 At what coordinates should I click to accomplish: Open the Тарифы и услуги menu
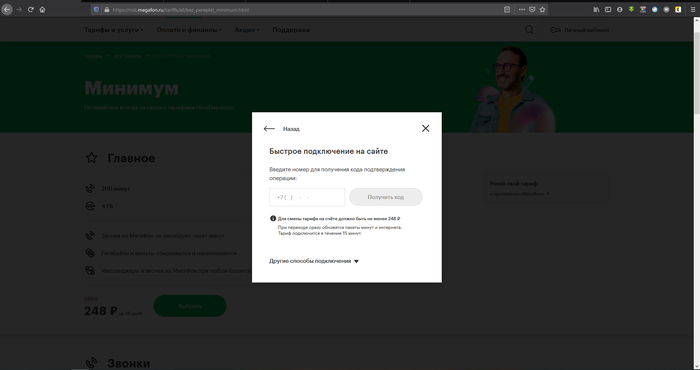tap(113, 30)
